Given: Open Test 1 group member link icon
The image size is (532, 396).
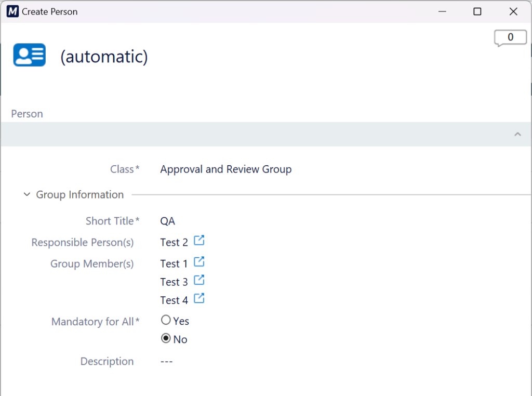Looking at the screenshot, I should 199,262.
